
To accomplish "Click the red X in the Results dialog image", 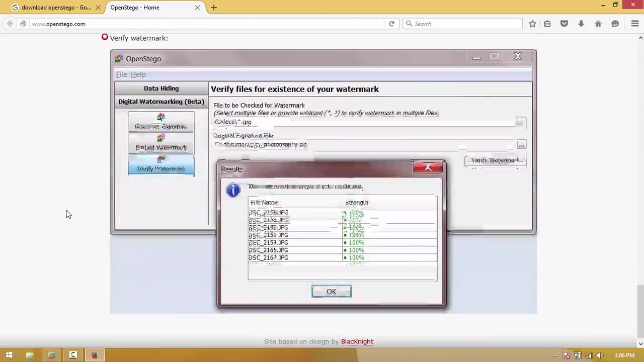I will [428, 168].
